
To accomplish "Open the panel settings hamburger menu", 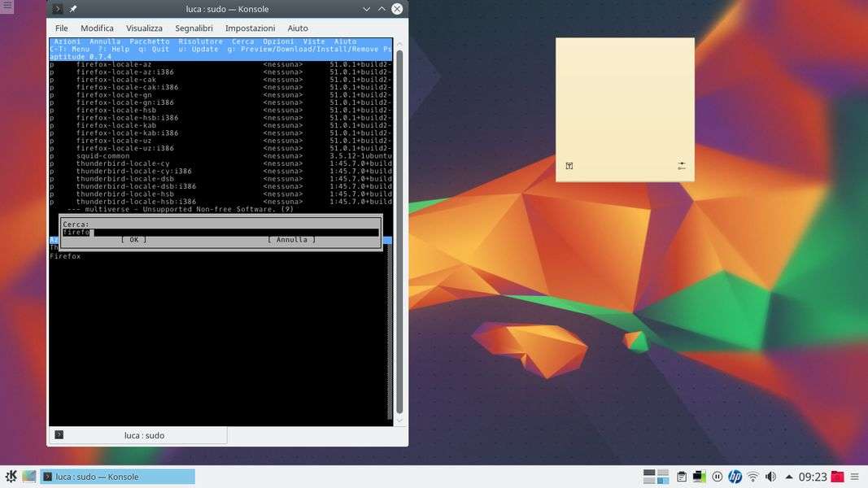I will pos(855,477).
